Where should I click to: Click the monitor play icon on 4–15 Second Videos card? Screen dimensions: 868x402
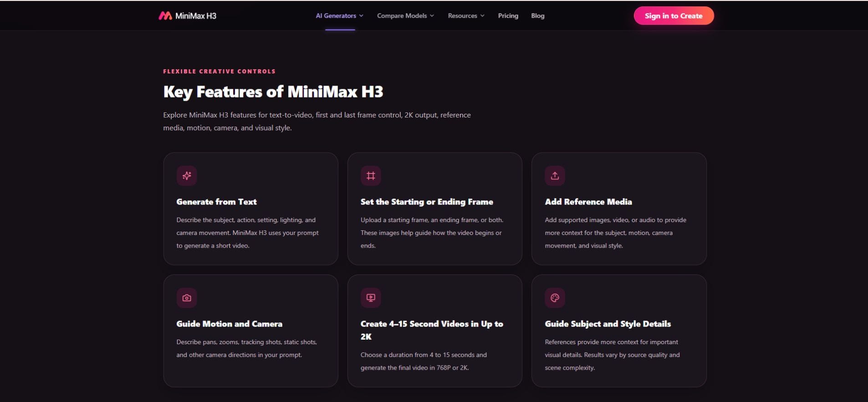[x=371, y=298]
